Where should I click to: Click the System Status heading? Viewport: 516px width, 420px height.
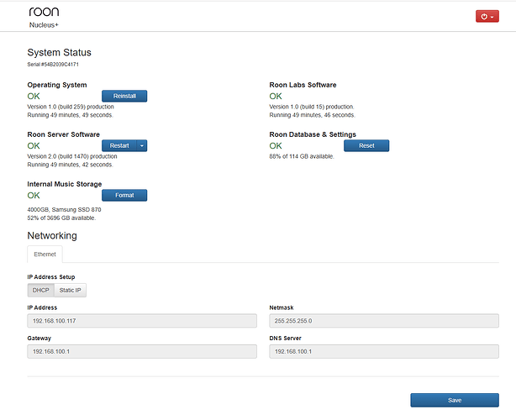coord(59,53)
